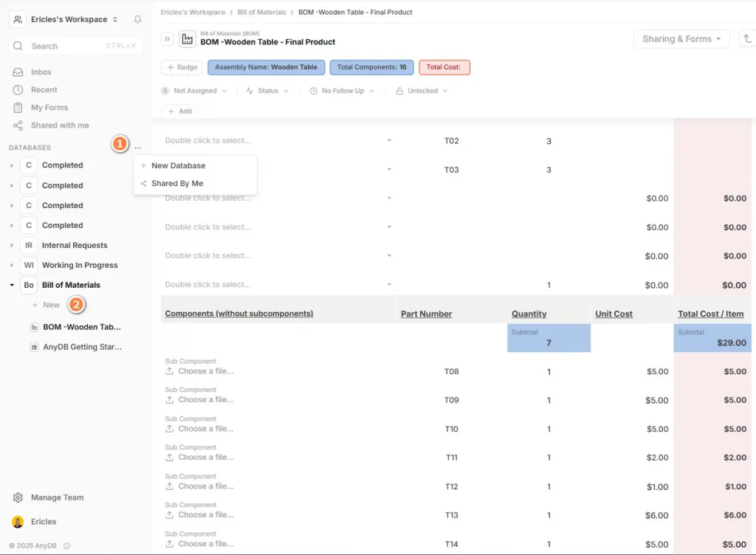Click the notification bell icon
Screen dimensions: 756x555
click(x=137, y=19)
